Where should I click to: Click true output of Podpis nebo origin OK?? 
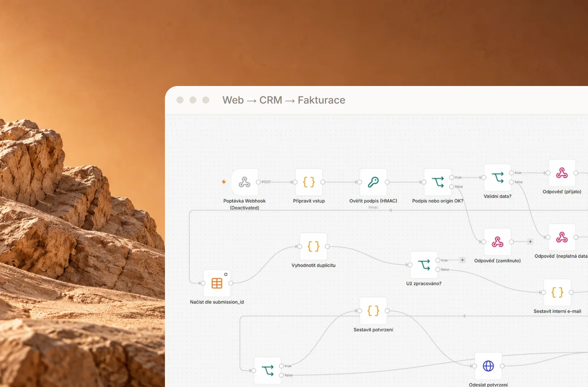[x=451, y=177]
